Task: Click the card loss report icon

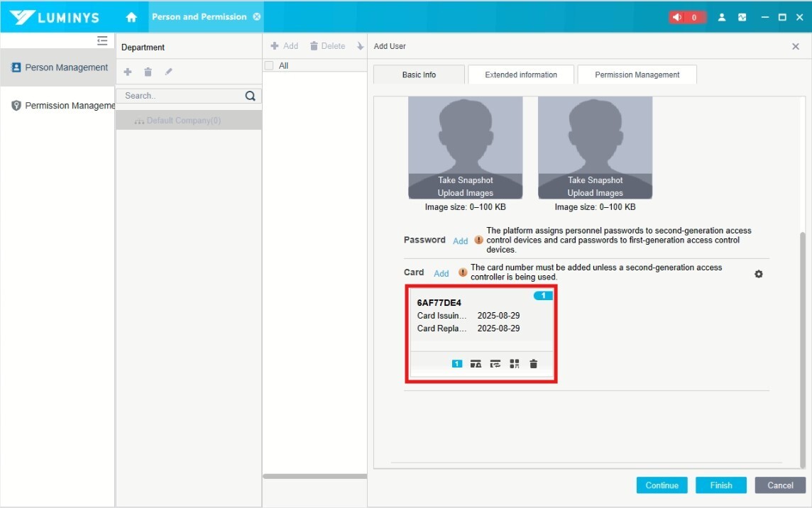Action: coord(476,364)
